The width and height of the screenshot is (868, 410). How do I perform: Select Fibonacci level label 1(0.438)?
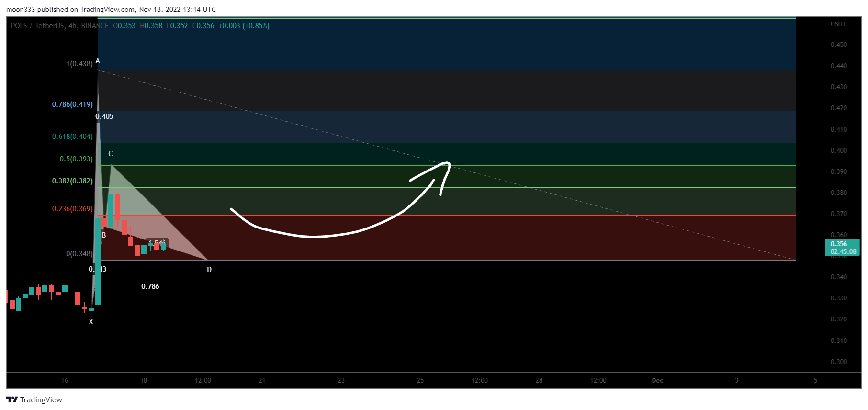[79, 63]
